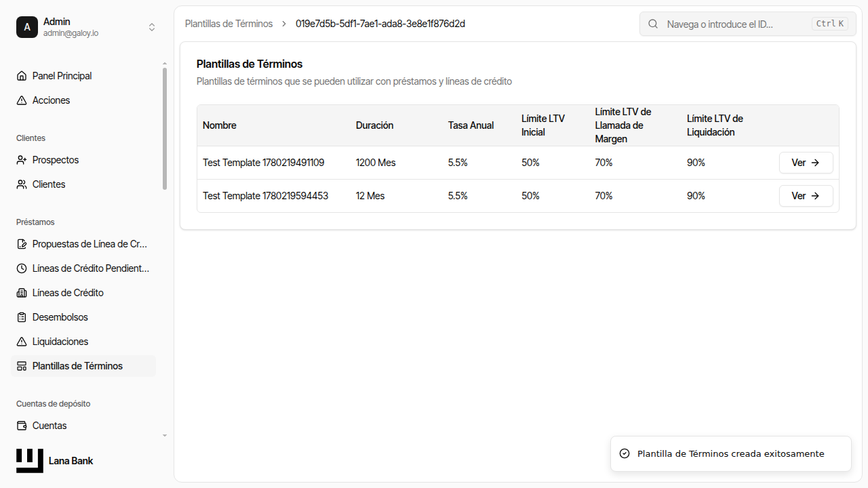The height and width of the screenshot is (488, 868).
Task: Click the Líneas de Crédito building icon
Action: pos(22,293)
